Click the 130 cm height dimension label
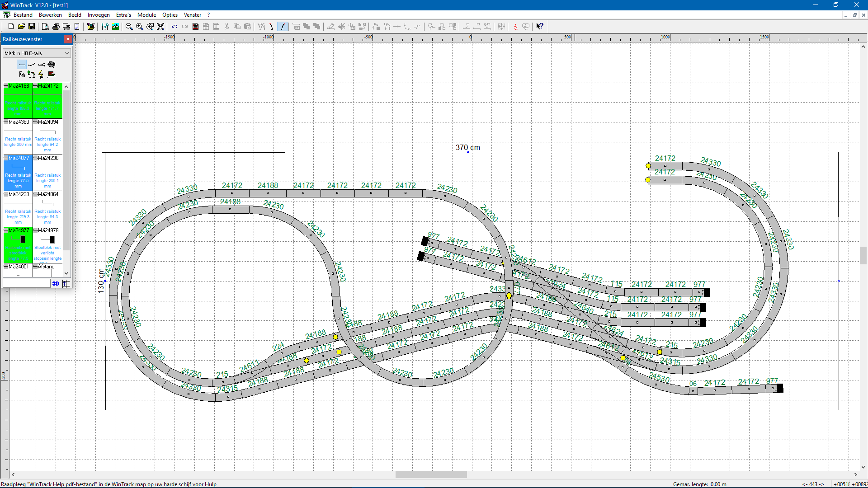868x488 pixels. pyautogui.click(x=101, y=281)
